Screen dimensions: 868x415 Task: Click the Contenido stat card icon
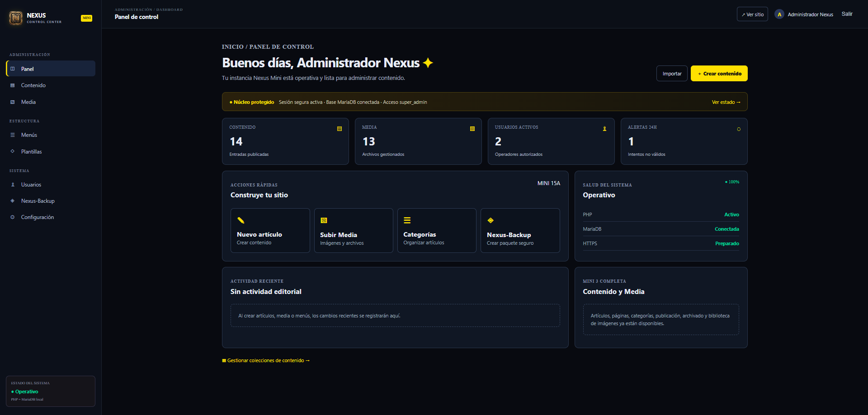(x=340, y=129)
